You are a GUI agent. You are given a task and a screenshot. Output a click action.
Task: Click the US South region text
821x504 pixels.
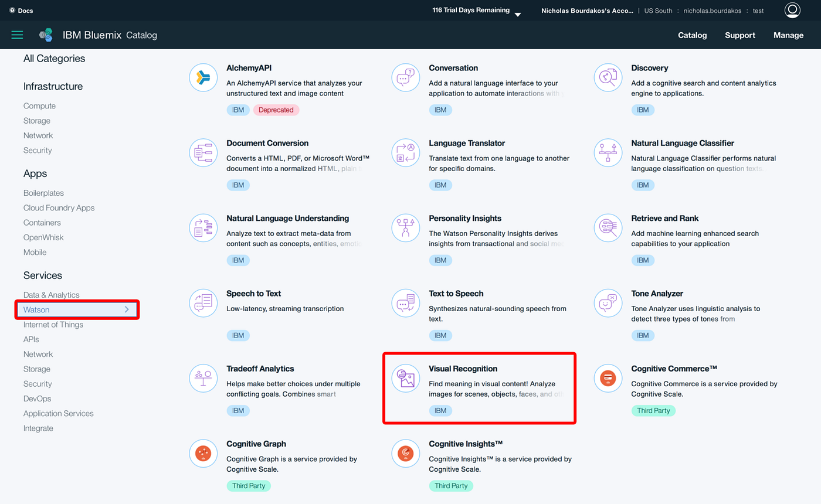pyautogui.click(x=658, y=11)
